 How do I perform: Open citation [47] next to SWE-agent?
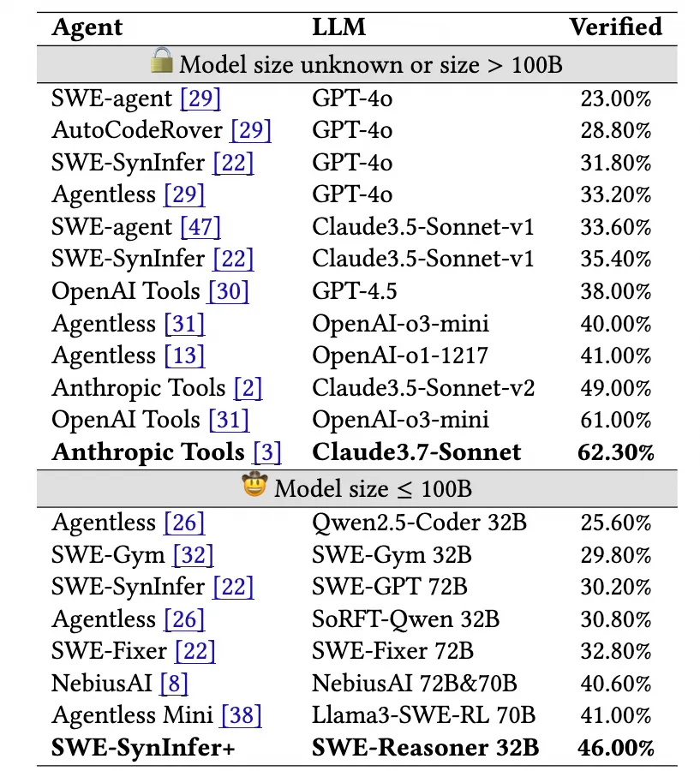point(200,227)
